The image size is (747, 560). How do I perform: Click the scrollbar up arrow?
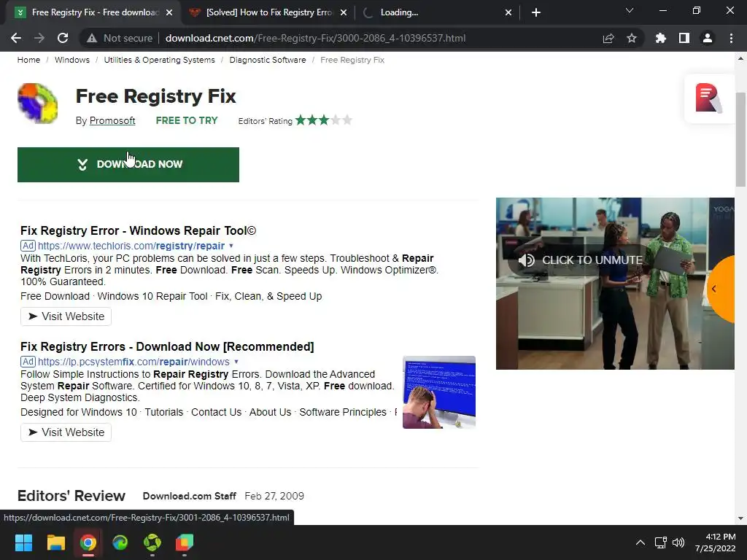click(740, 58)
